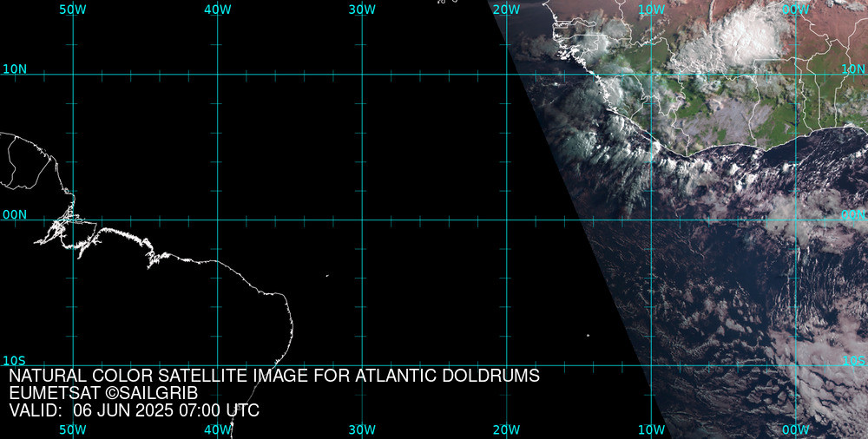The height and width of the screenshot is (439, 868).
Task: Click the 10S label on the right edge
Action: tap(853, 361)
